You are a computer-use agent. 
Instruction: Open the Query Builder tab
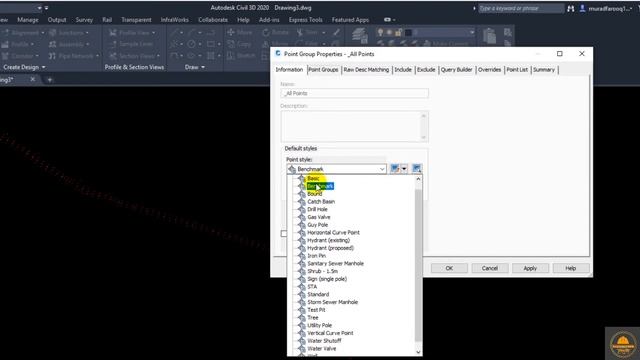456,70
